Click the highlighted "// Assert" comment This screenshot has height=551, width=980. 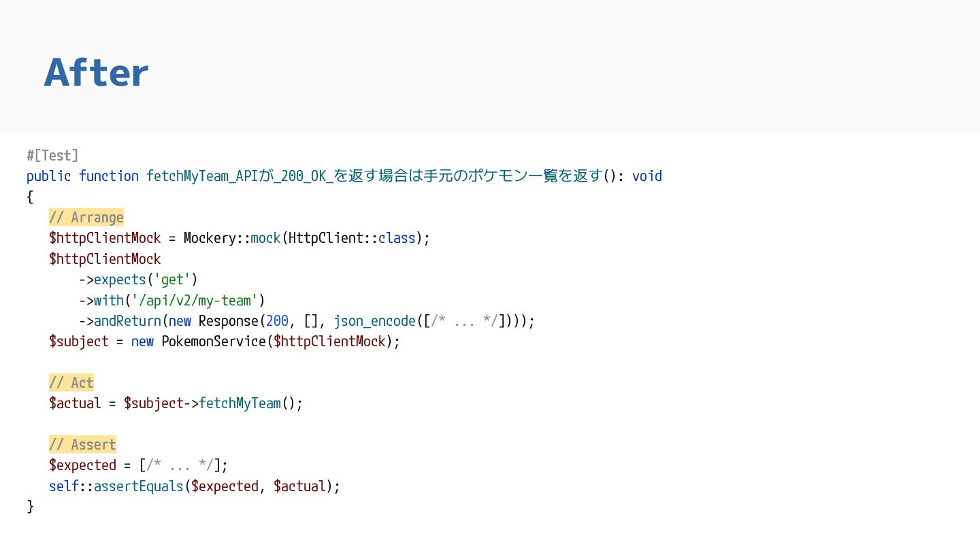click(82, 445)
